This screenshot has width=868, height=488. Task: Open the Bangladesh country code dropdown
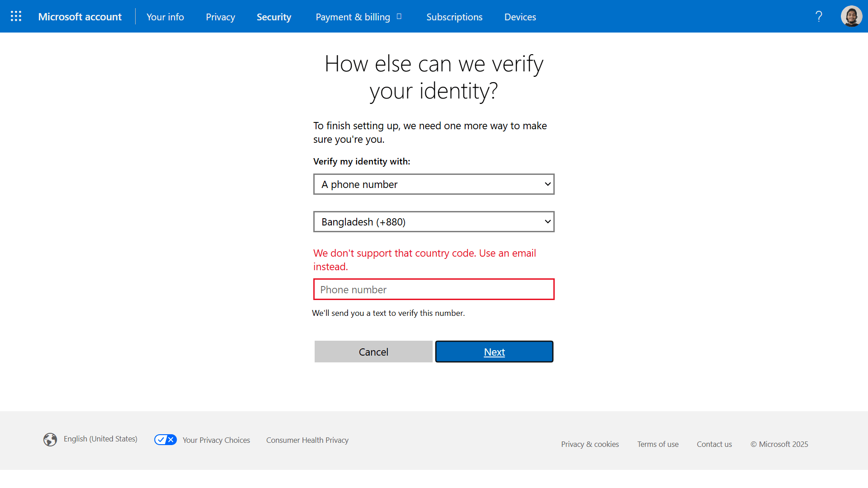coord(434,222)
